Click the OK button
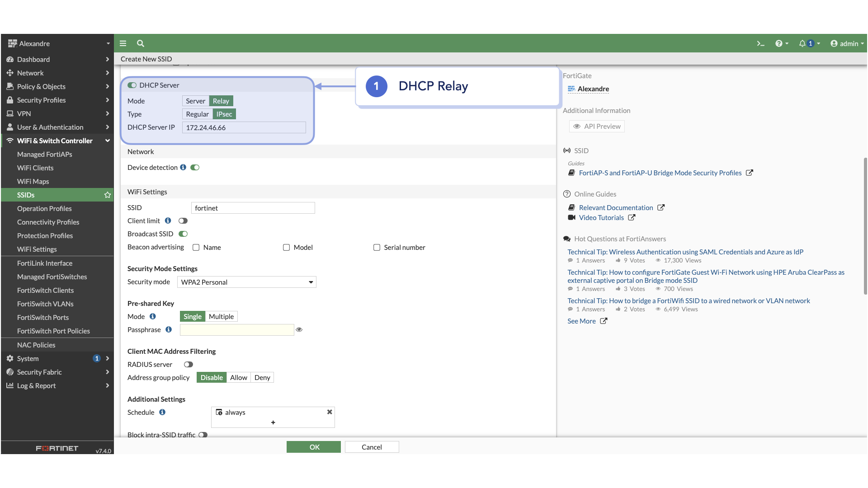Screen dimensions: 868x488 (314, 447)
